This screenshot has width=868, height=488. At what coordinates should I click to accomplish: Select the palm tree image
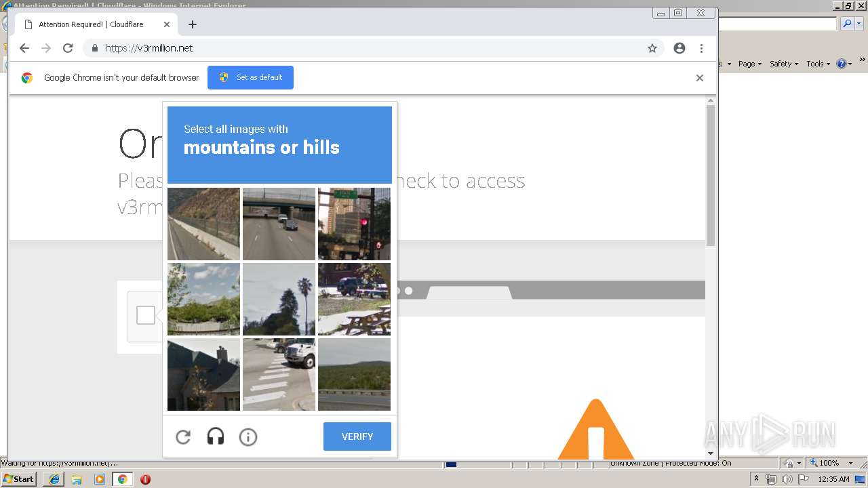coord(279,299)
